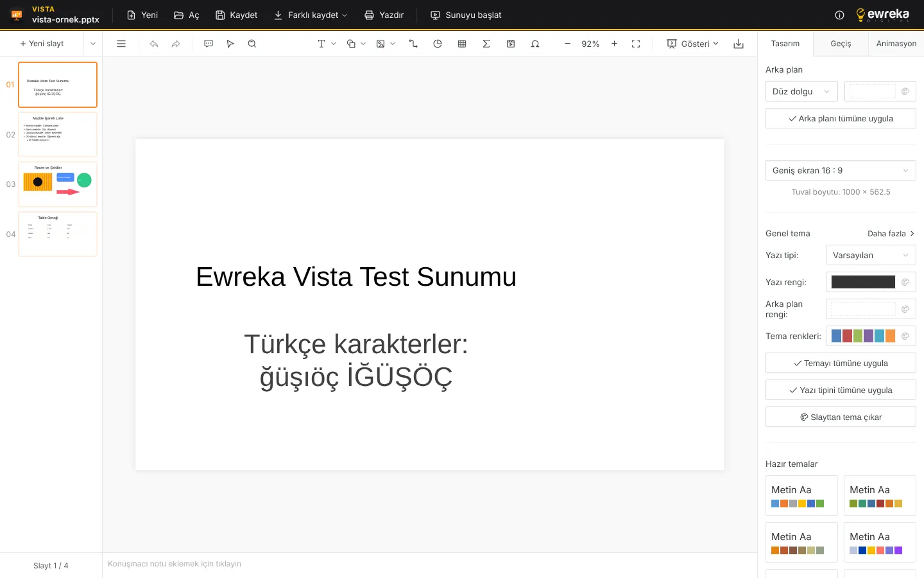Click the Arka plan rengi white swatch

pos(863,309)
